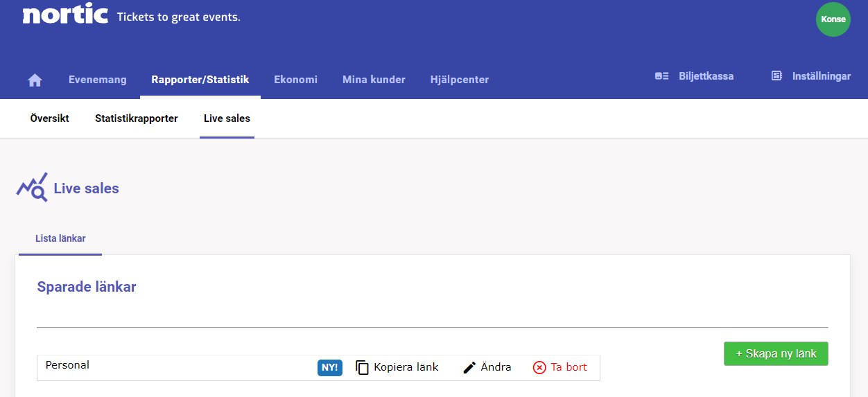Select the Rapporter/Statistik menu item
The width and height of the screenshot is (868, 397).
pos(200,80)
